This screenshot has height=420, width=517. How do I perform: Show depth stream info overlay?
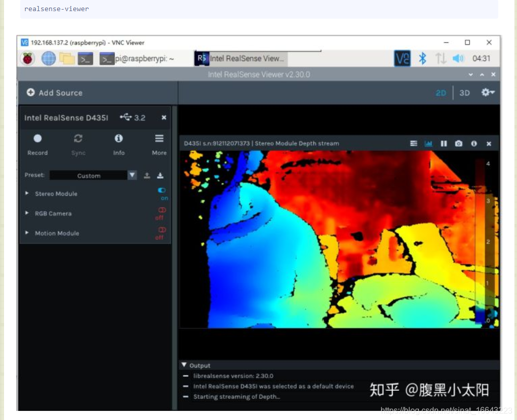474,144
